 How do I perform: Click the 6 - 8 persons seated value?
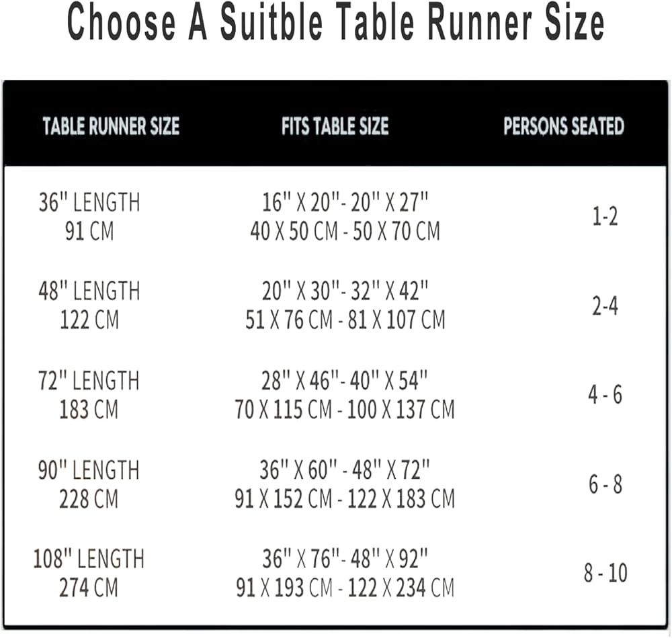(x=605, y=484)
